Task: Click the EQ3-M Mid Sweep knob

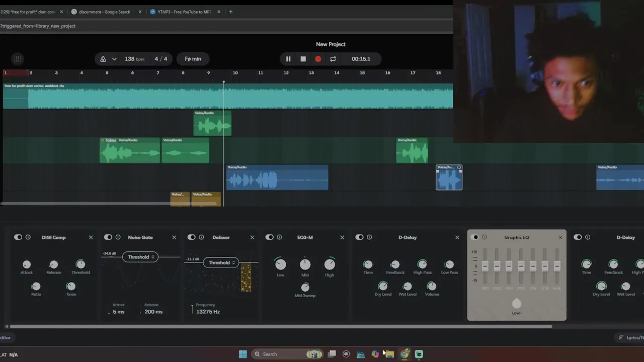Action: pyautogui.click(x=305, y=287)
